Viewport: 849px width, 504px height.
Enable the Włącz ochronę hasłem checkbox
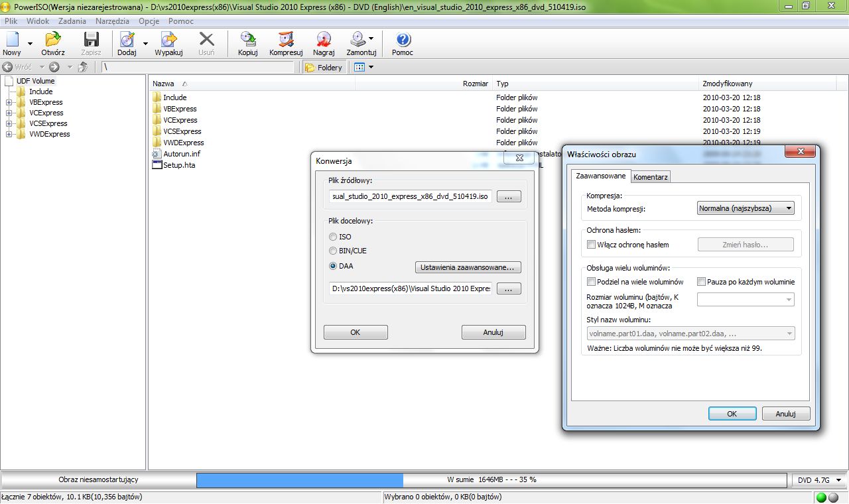coord(592,245)
